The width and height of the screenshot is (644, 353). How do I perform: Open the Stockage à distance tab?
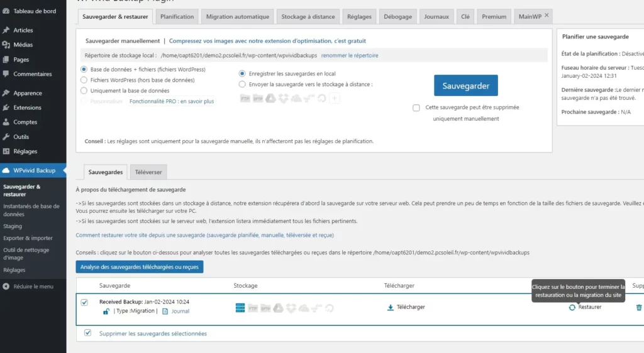pos(308,16)
